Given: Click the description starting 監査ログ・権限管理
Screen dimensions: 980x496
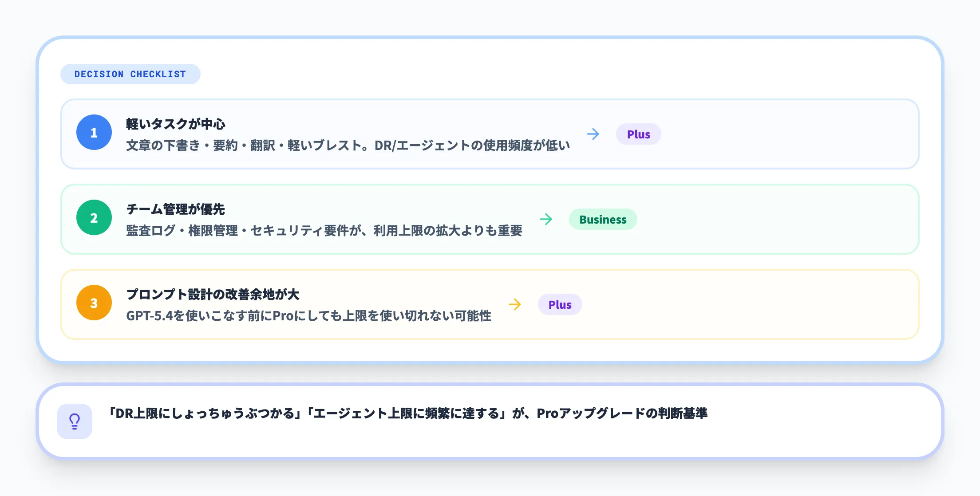Looking at the screenshot, I should (324, 231).
